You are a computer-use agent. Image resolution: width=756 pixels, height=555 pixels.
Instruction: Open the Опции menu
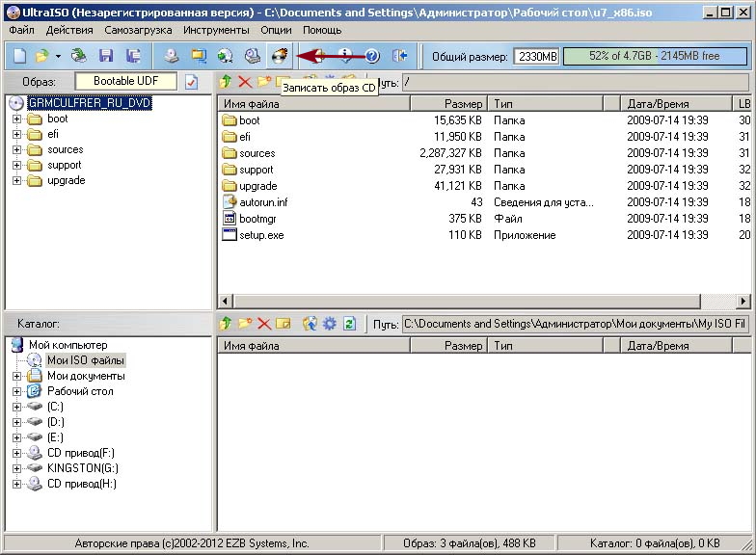point(276,30)
